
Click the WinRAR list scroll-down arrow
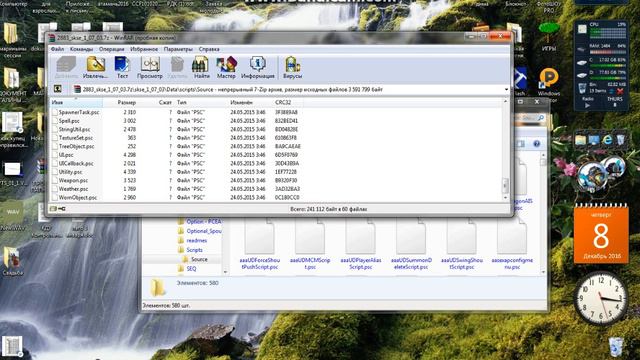point(505,198)
